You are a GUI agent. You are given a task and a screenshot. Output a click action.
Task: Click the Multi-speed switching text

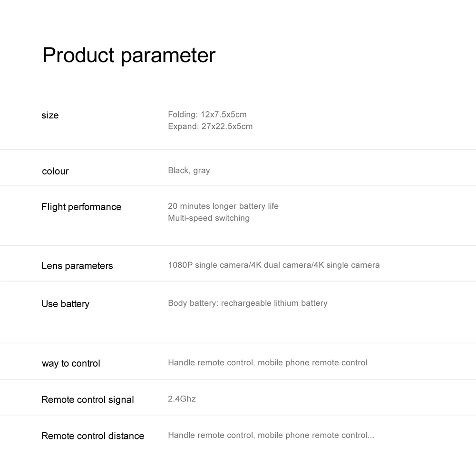tap(208, 218)
